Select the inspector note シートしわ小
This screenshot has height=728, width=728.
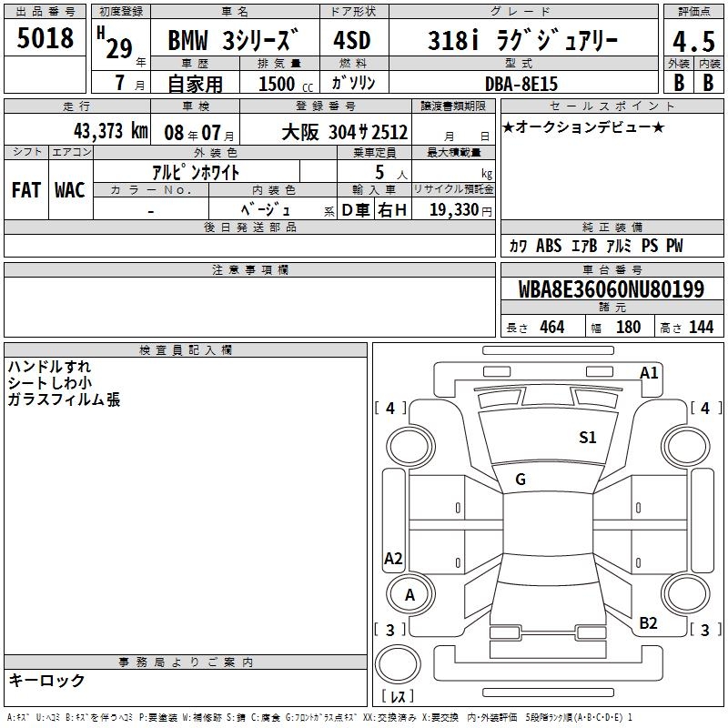[50, 382]
